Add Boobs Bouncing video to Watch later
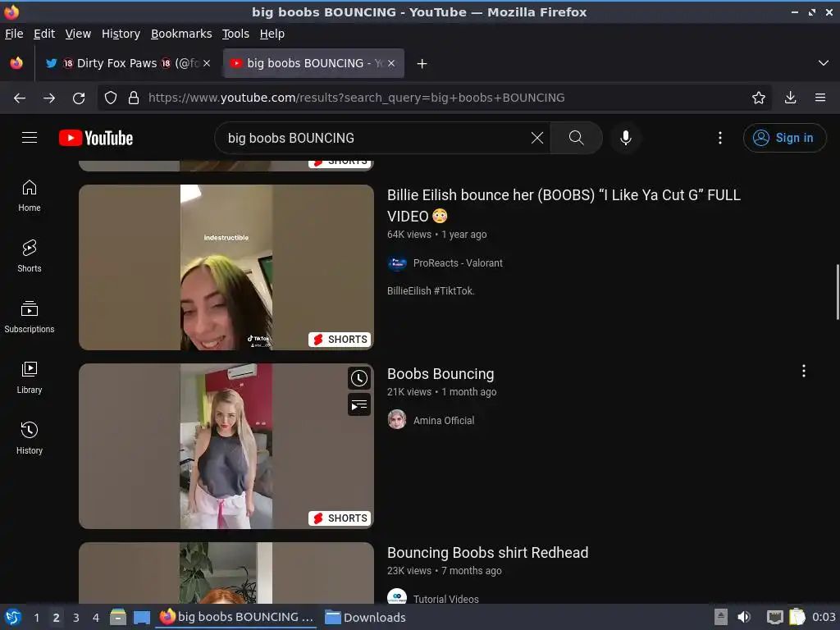The image size is (840, 630). 359,378
